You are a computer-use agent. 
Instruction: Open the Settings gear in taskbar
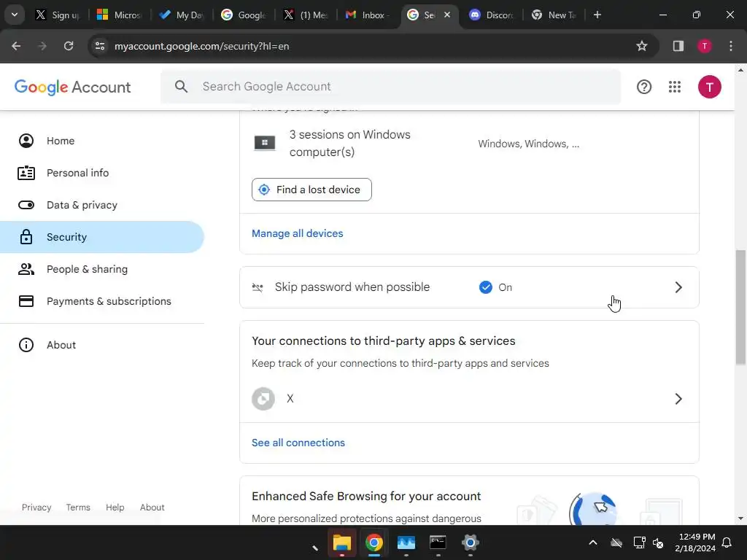(470, 542)
